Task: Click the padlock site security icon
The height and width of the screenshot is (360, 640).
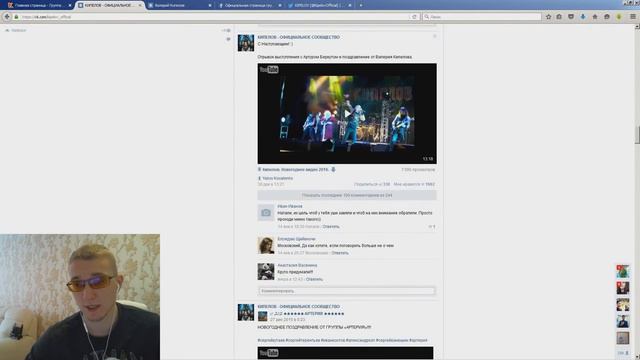Action: click(x=16, y=17)
